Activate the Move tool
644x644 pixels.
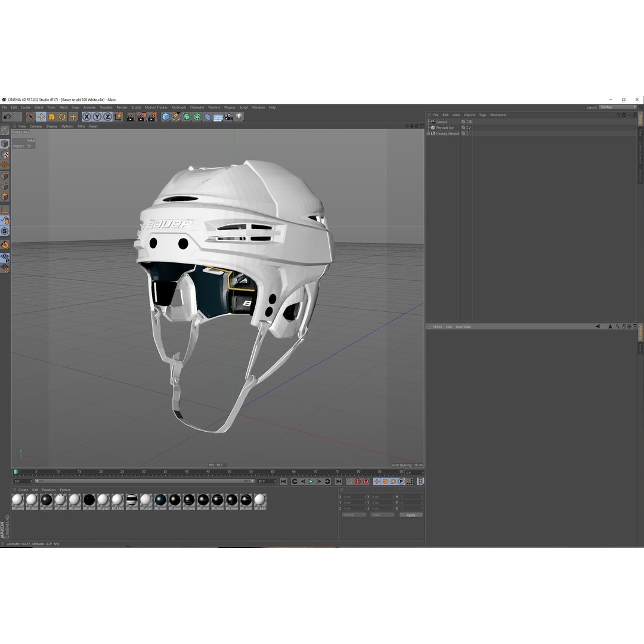[41, 117]
